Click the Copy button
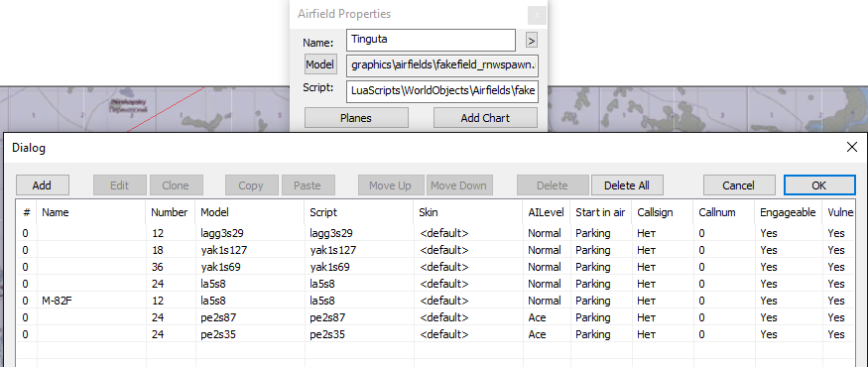 pyautogui.click(x=251, y=185)
